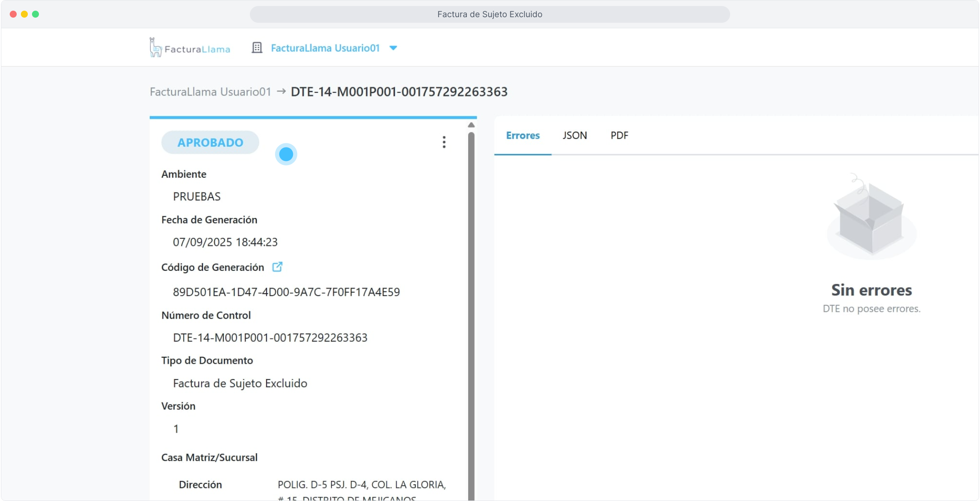Click the DTE-14 breadcrumb title
980x501 pixels.
[399, 92]
